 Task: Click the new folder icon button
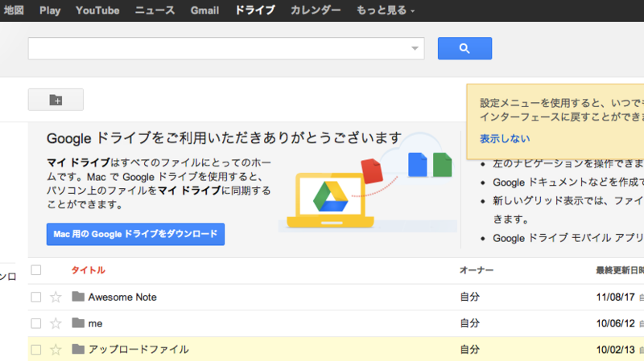point(56,100)
